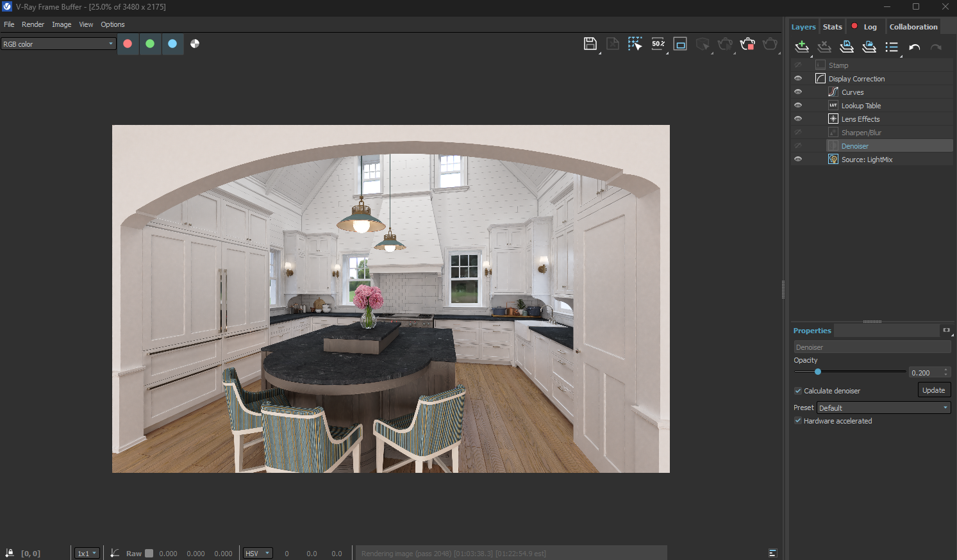Click the Raw color swatch
957x560 pixels.
point(149,553)
